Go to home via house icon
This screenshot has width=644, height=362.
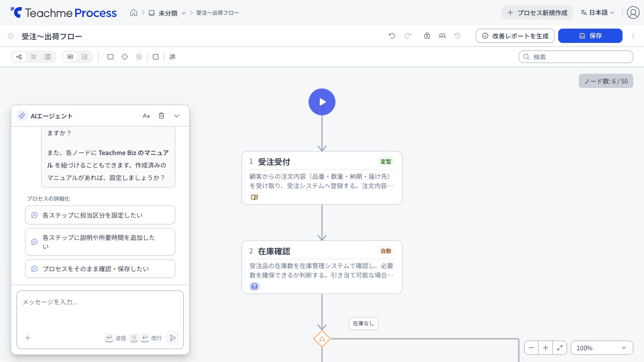134,13
